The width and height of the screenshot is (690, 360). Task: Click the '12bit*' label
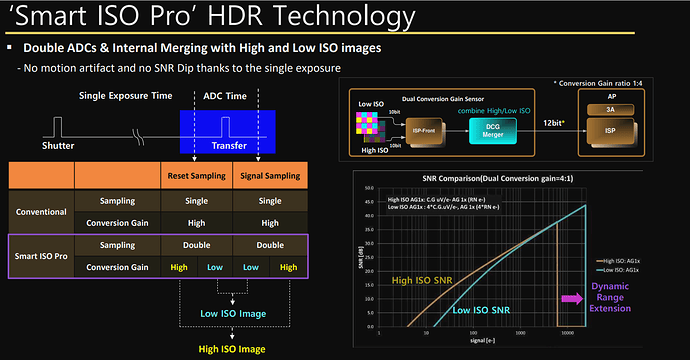click(x=554, y=123)
